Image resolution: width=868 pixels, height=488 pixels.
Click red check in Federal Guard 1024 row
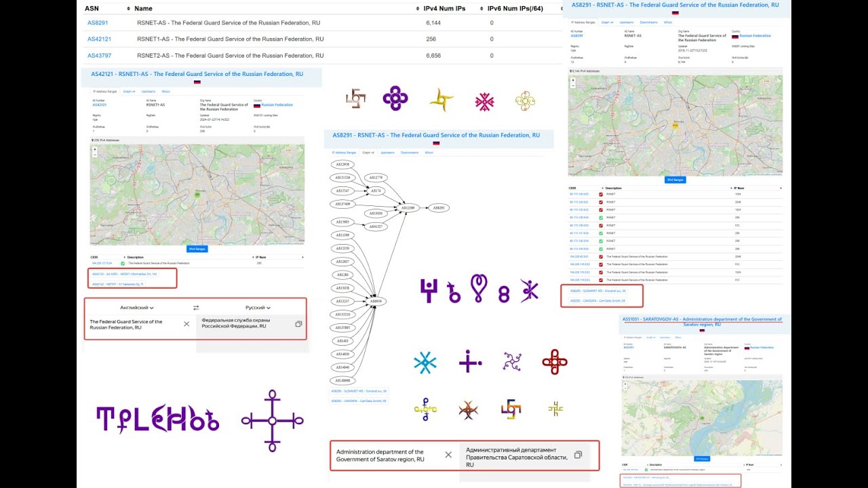pyautogui.click(x=601, y=272)
